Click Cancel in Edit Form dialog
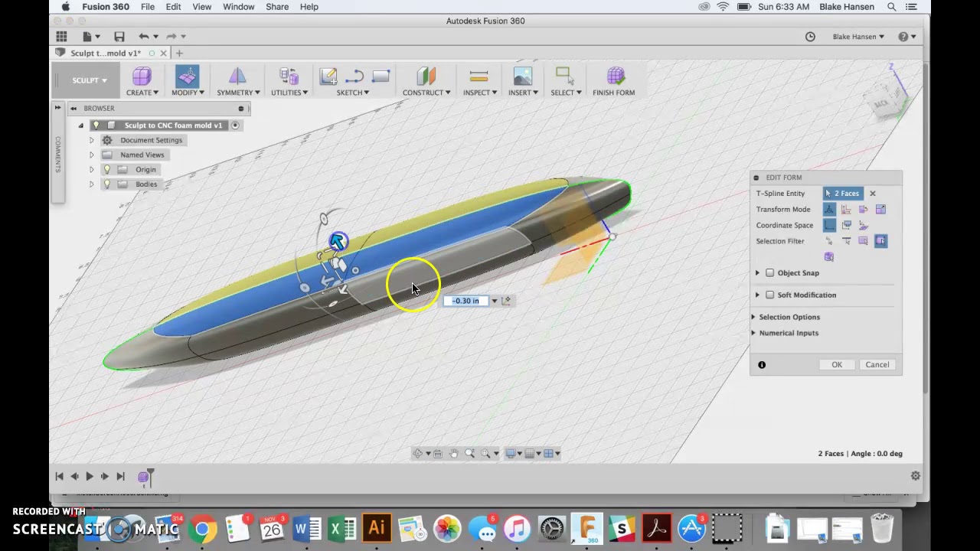This screenshot has height=551, width=980. pos(877,365)
